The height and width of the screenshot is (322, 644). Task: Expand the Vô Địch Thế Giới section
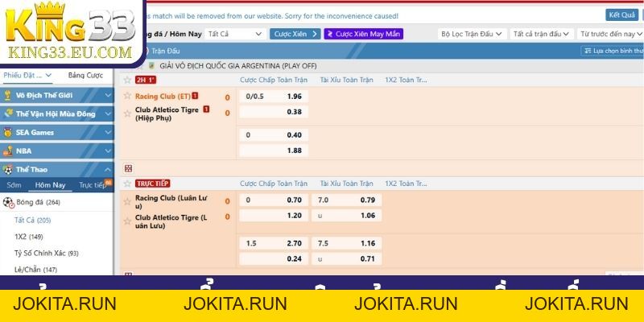point(108,95)
